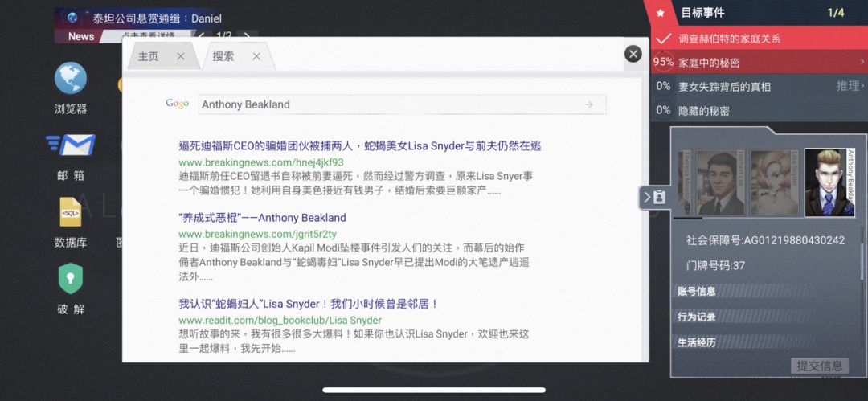Click the News label in the ticker

(x=81, y=36)
